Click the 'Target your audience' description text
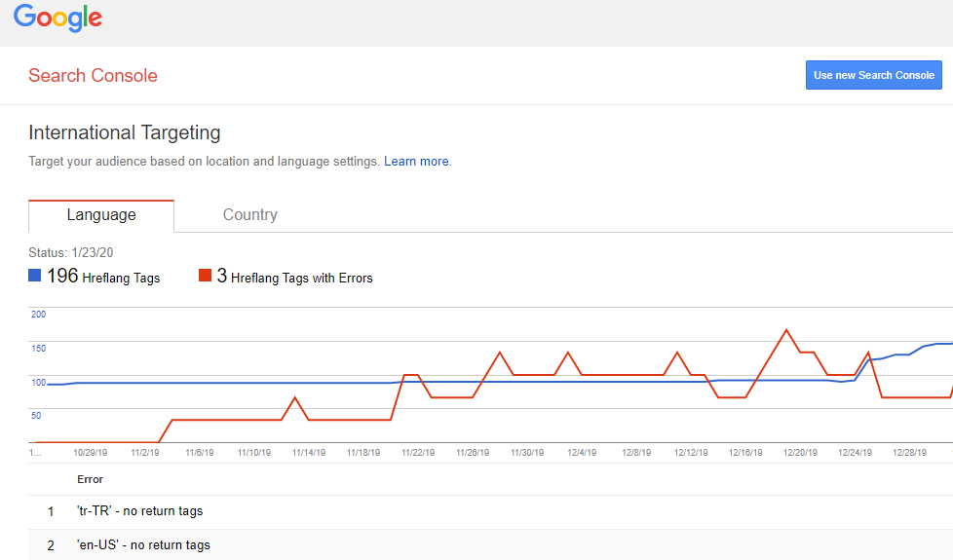The height and width of the screenshot is (560, 953). (x=204, y=162)
